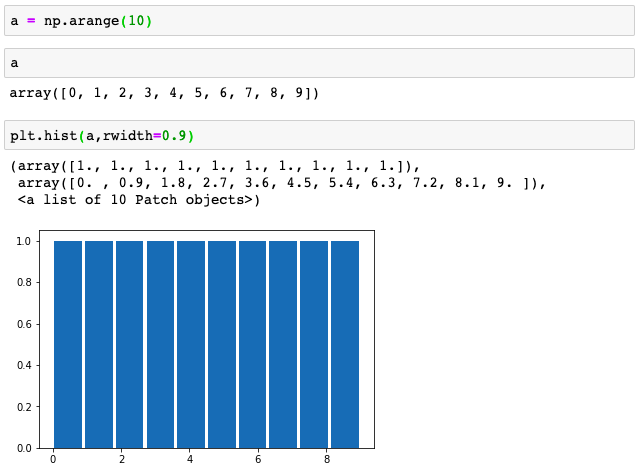Click the first histogram bar at 0
The image size is (642, 476).
click(x=68, y=344)
